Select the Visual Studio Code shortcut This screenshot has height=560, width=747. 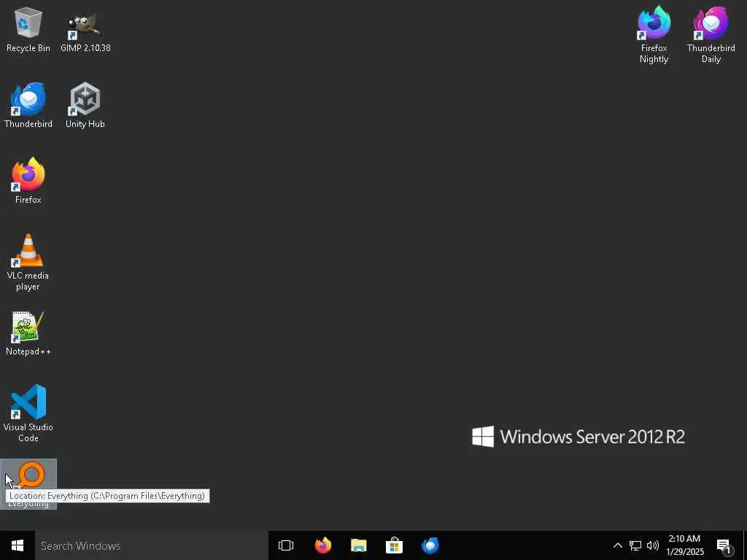pos(28,414)
